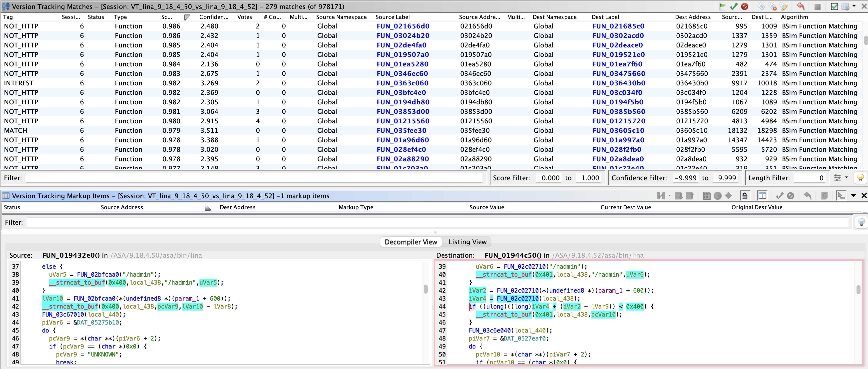Click the 'Remove Tag' icon
The image size is (868, 369).
[x=773, y=6]
